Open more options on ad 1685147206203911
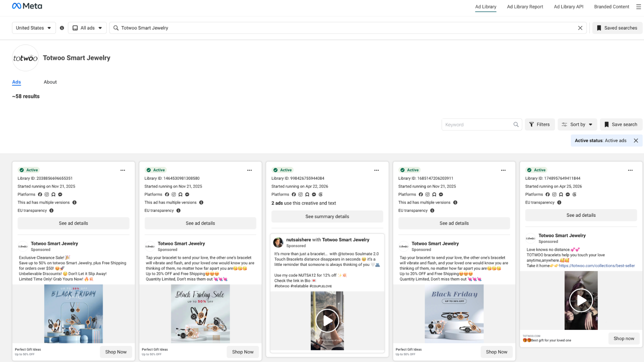Viewport: 644px width, 362px height. [503, 170]
